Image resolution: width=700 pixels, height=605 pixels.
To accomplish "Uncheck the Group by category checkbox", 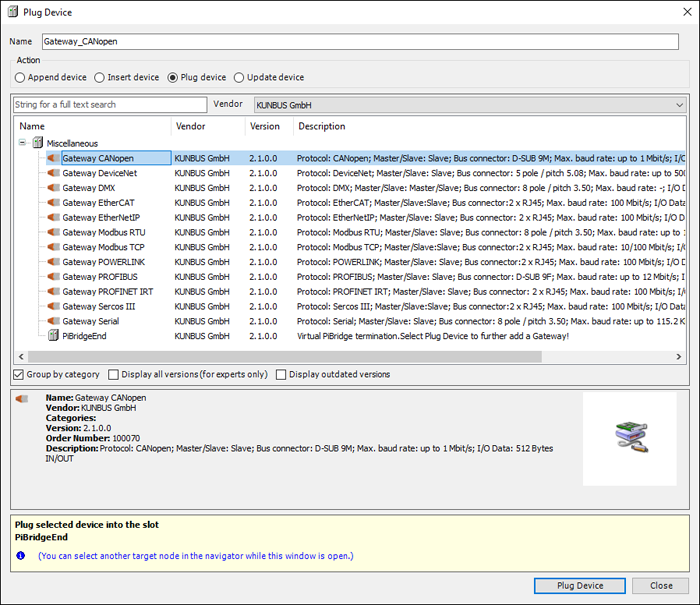I will [19, 375].
